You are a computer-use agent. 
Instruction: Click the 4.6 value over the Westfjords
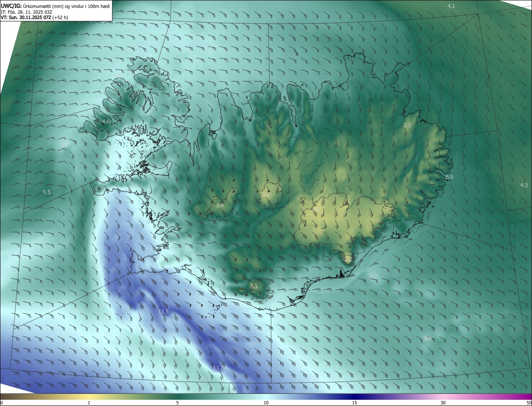click(106, 122)
